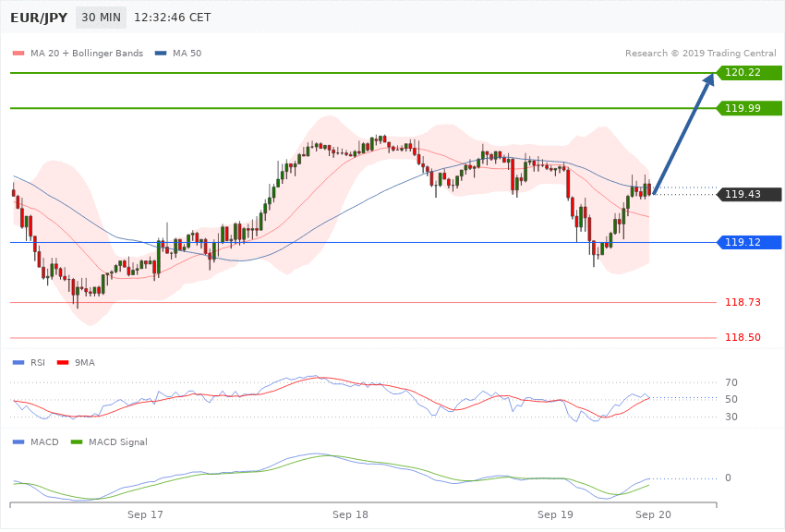Click the EUR/JPY symbol title
Image resolution: width=785 pixels, height=532 pixels.
coord(39,18)
